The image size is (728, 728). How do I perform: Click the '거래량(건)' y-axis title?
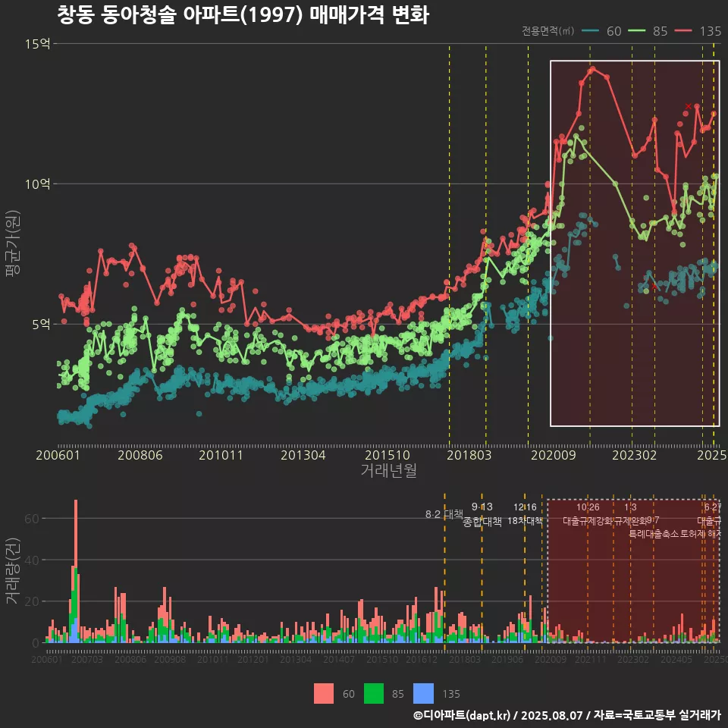tap(12, 571)
